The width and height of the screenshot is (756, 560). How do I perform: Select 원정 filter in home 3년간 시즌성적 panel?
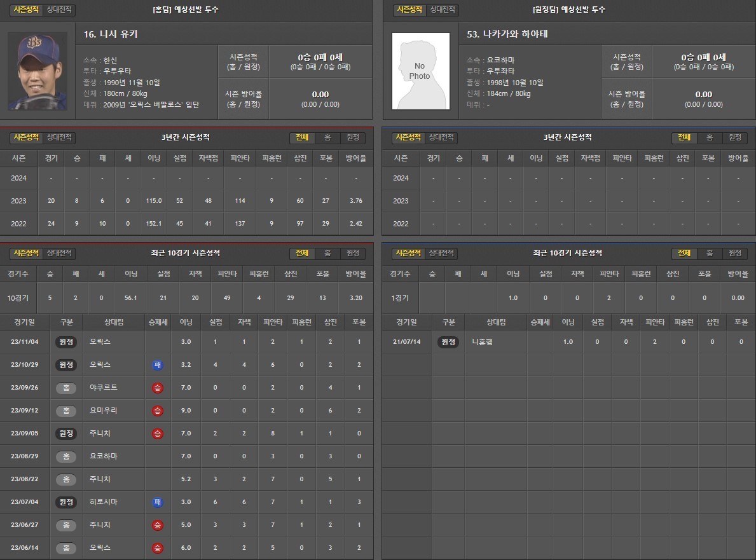click(x=353, y=137)
